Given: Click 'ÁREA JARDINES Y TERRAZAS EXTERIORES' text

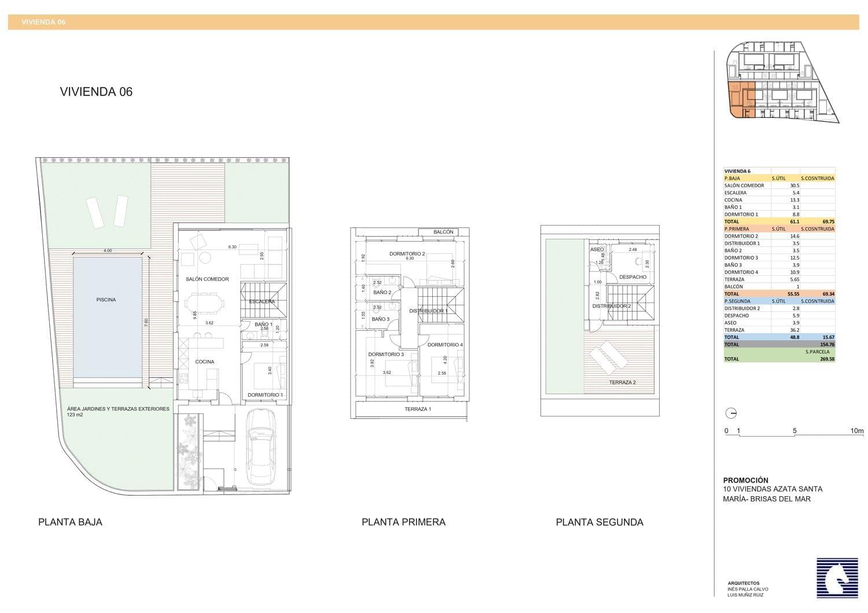Looking at the screenshot, I should pyautogui.click(x=118, y=408).
